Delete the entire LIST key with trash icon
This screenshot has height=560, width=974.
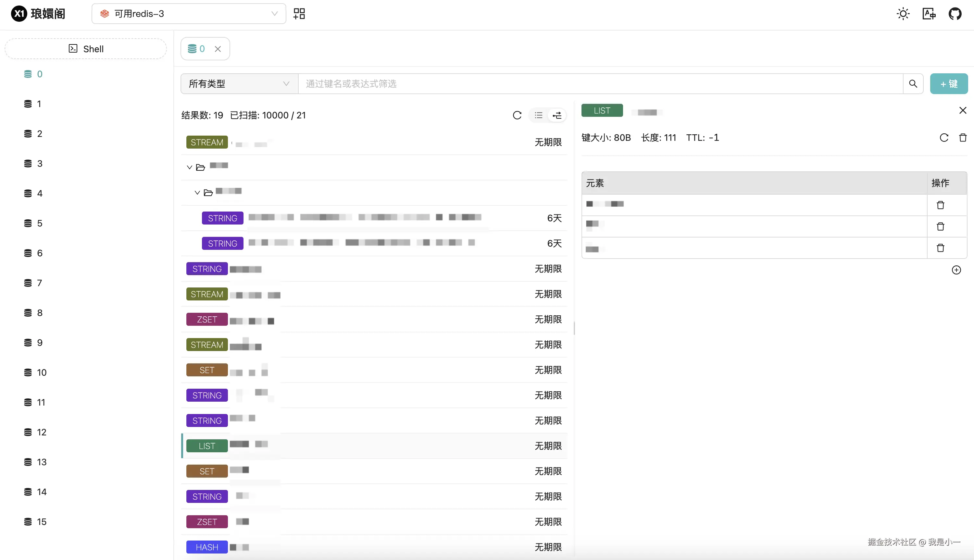[x=962, y=138]
